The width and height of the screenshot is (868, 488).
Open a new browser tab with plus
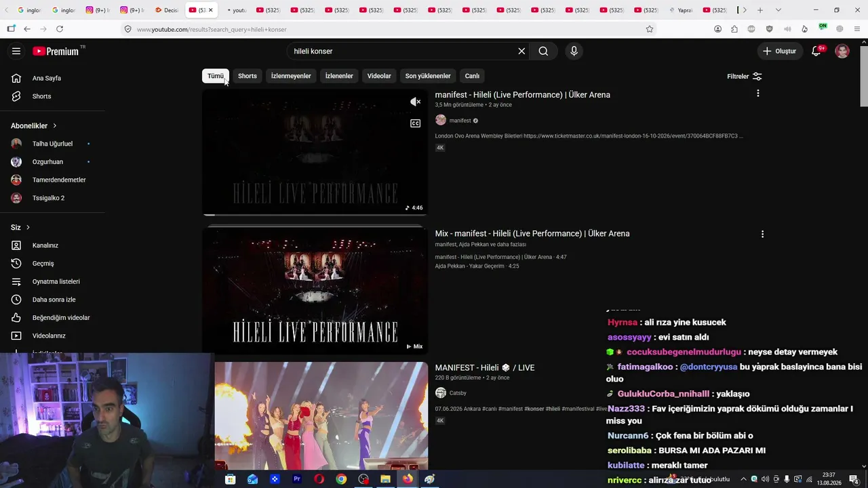pos(760,10)
